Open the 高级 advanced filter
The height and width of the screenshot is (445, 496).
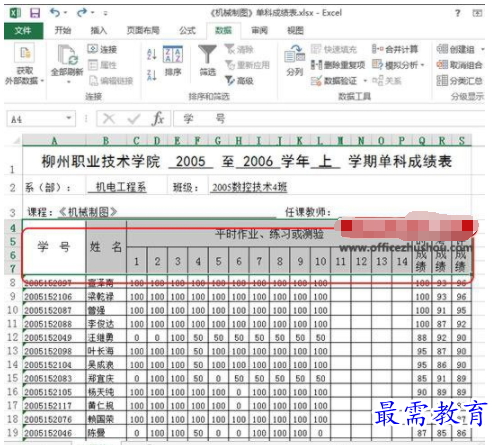click(239, 81)
